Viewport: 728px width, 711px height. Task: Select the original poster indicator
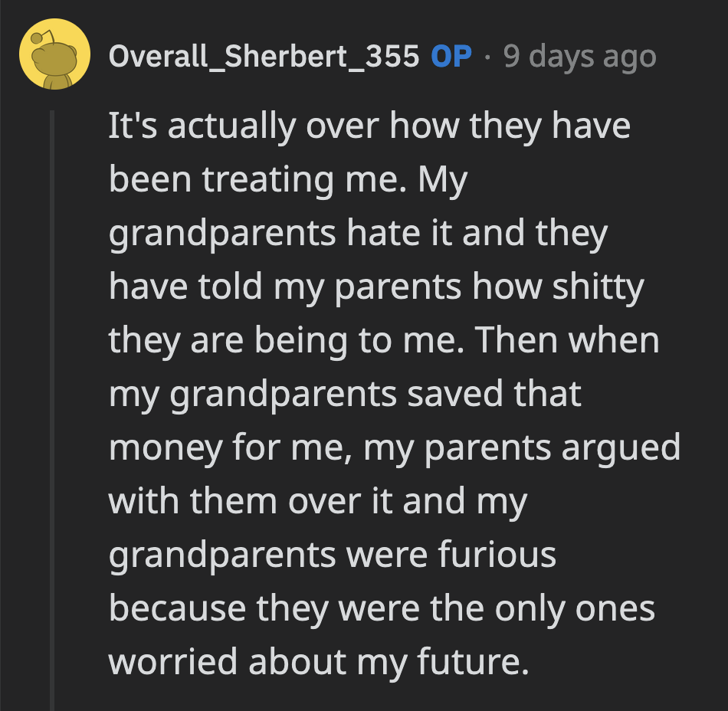pos(451,56)
